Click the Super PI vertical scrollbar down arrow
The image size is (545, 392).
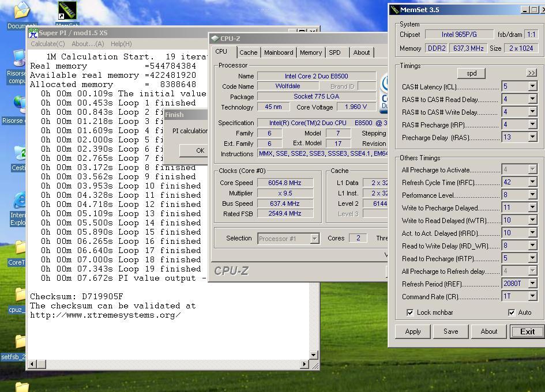[x=314, y=355]
